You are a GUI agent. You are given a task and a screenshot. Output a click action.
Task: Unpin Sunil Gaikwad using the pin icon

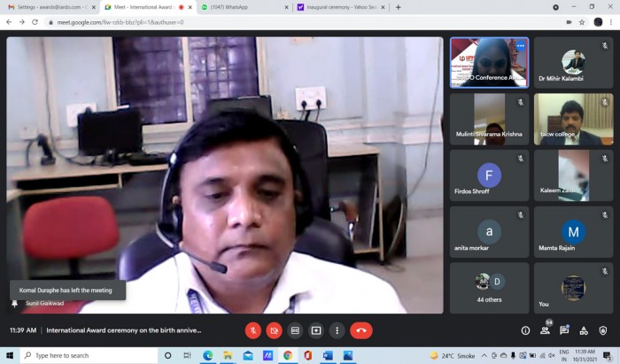coord(15,304)
